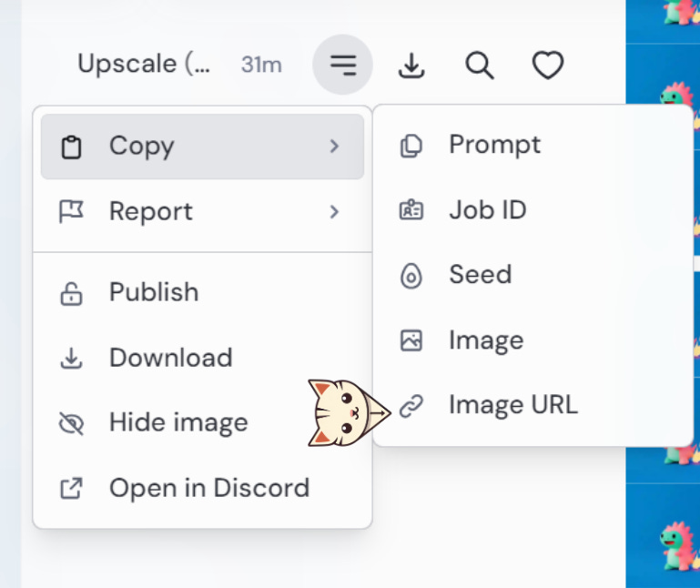Expand the Copy submenu chevron
The image size is (700, 588).
(x=334, y=146)
